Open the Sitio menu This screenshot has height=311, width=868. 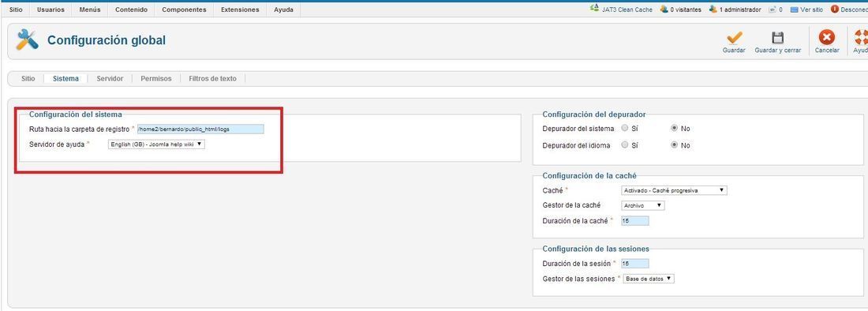tap(16, 10)
